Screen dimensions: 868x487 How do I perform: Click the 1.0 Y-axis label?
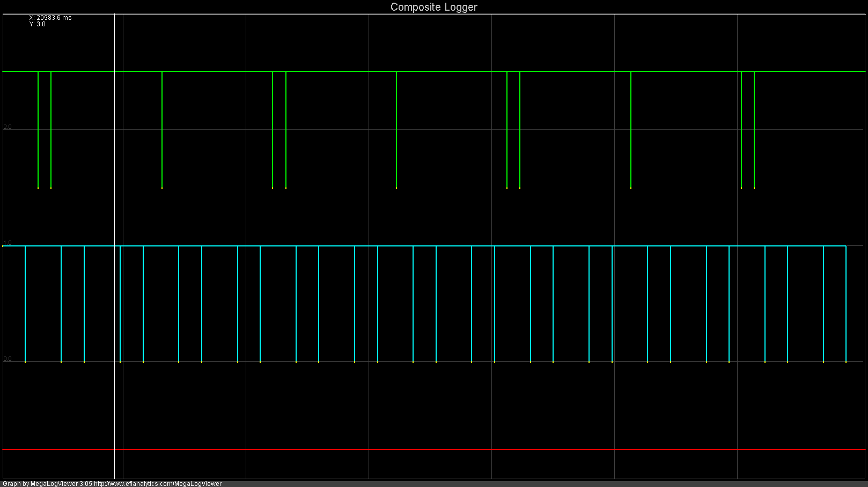(x=8, y=243)
